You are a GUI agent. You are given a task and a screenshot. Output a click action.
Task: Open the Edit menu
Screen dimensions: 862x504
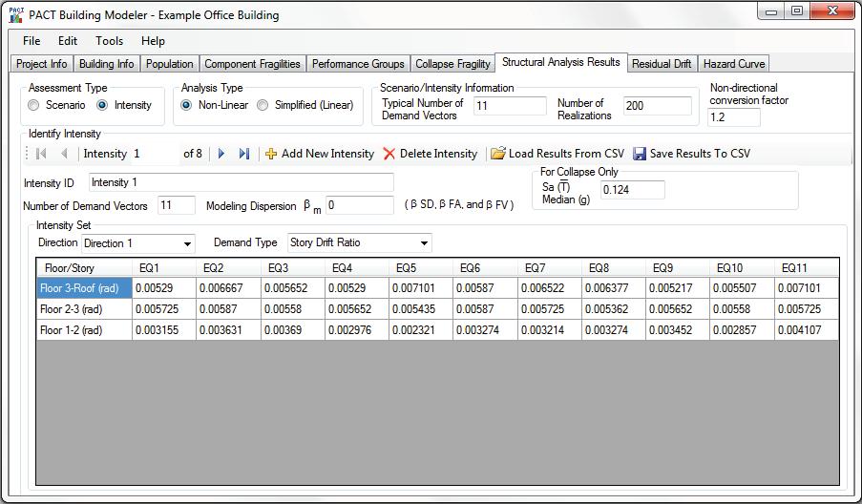click(68, 41)
